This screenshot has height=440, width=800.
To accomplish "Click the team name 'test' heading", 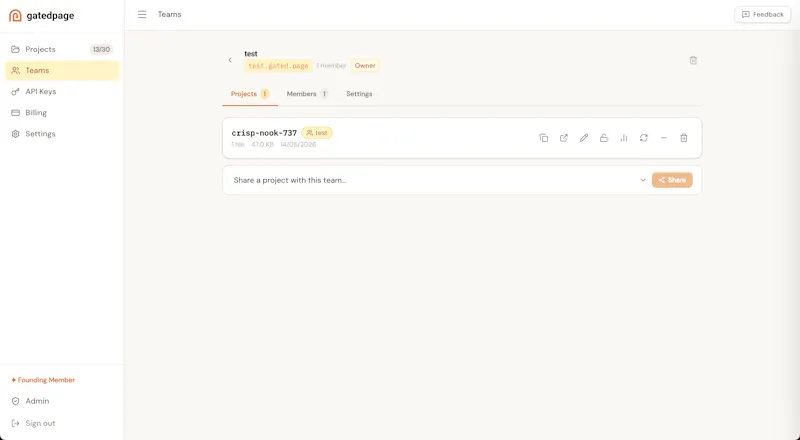I will point(251,54).
